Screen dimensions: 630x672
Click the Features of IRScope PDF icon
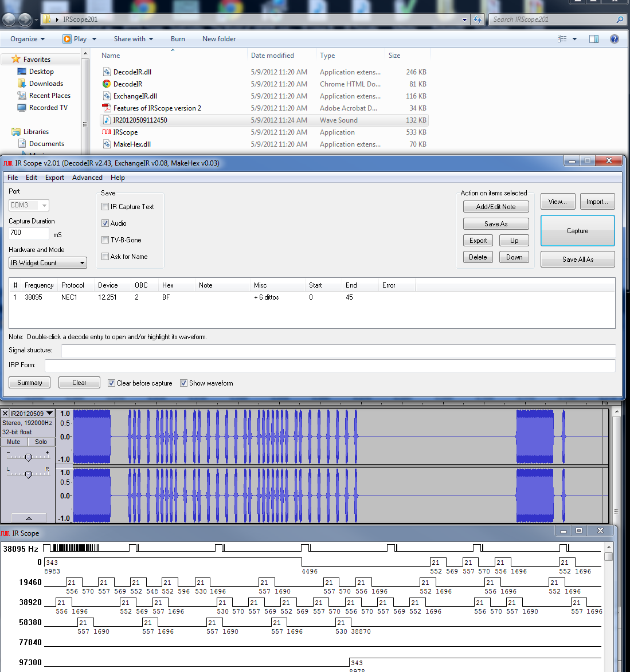(107, 108)
